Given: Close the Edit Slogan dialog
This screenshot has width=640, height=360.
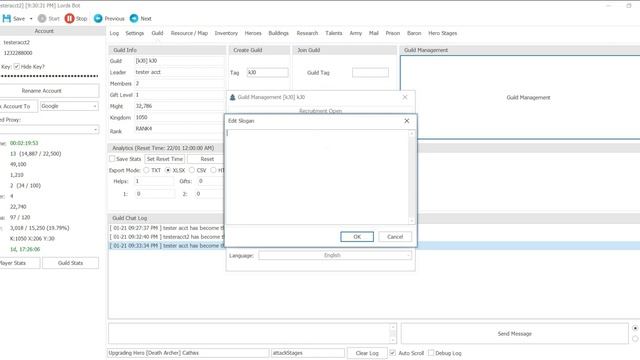Looking at the screenshot, I should click(x=407, y=121).
